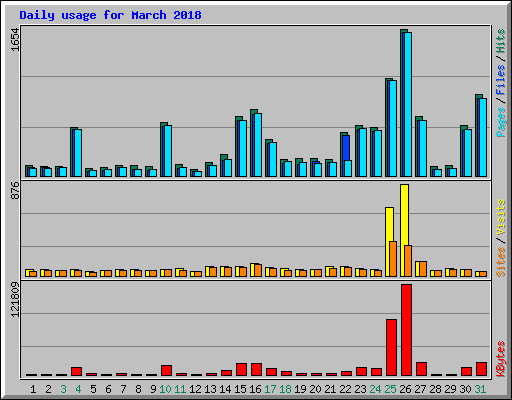Click the red KBytes bar for day 26
This screenshot has width=512, height=400.
point(406,330)
